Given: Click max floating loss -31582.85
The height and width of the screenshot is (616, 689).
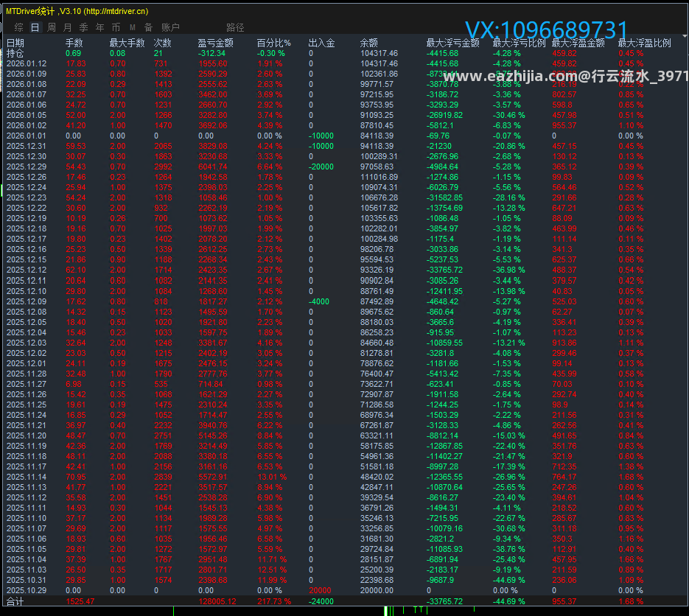Looking at the screenshot, I should 444,197.
